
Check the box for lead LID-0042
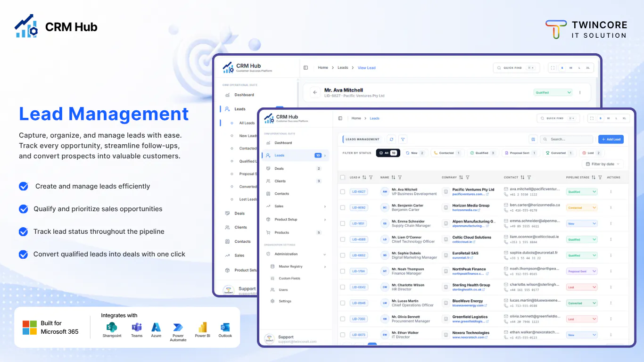pos(343,287)
